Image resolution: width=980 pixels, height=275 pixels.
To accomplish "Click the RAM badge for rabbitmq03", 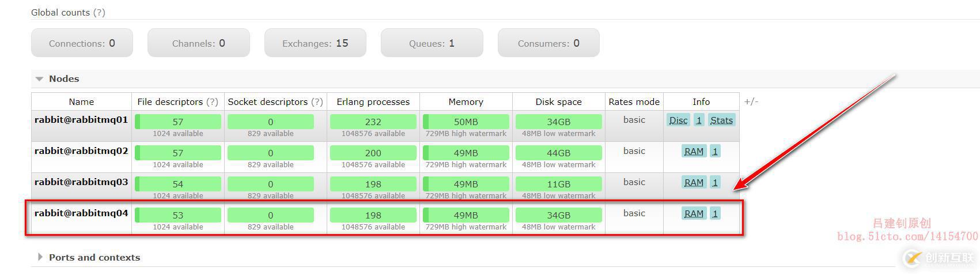I will (x=693, y=183).
